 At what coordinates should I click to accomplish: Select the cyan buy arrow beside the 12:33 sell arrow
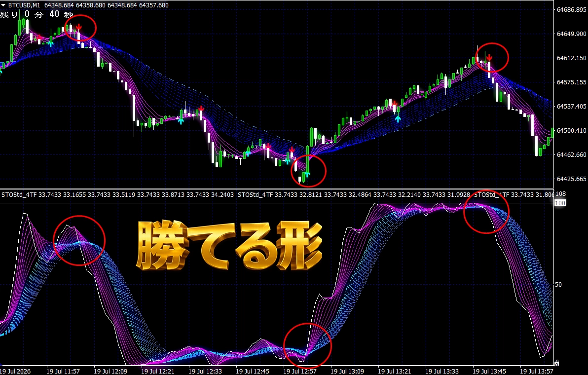[x=181, y=120]
